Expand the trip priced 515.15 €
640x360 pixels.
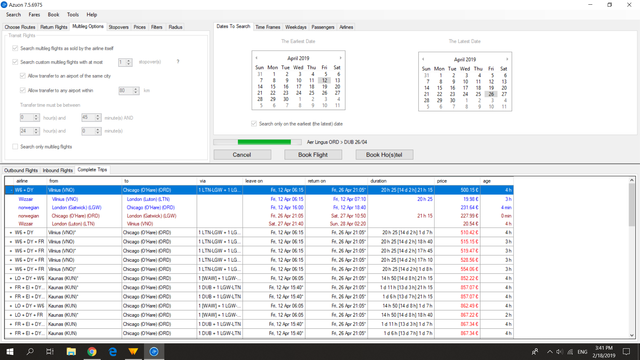[11, 242]
